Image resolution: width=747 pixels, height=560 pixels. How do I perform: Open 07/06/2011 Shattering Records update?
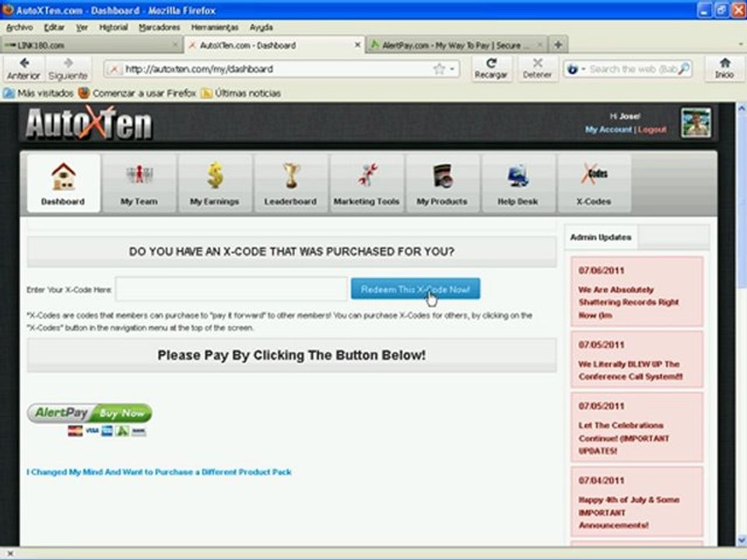[x=637, y=292]
